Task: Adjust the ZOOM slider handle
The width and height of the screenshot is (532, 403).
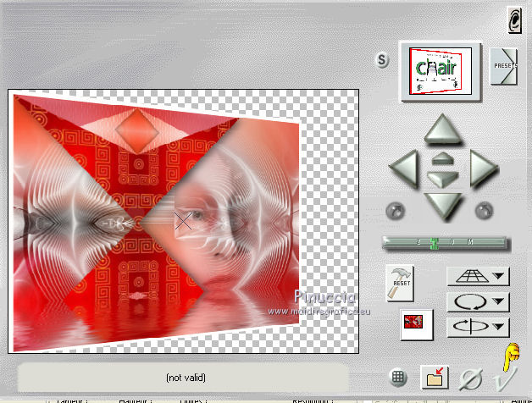Action: (434, 243)
